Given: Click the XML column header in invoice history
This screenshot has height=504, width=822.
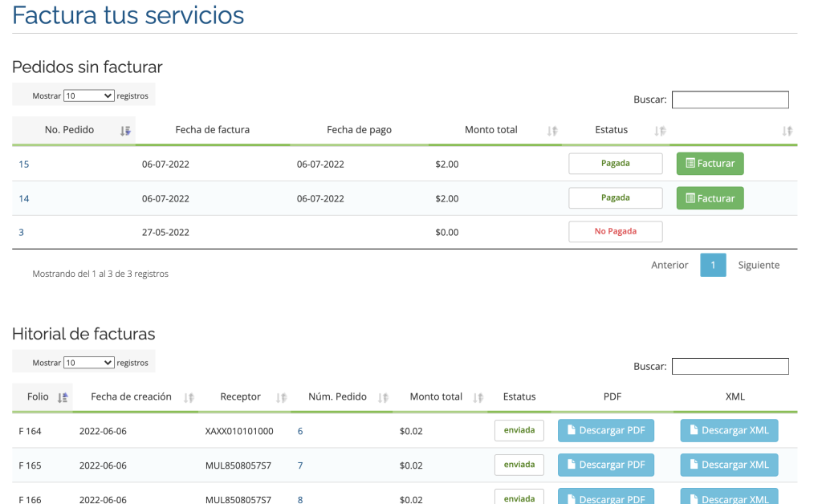Looking at the screenshot, I should [735, 396].
